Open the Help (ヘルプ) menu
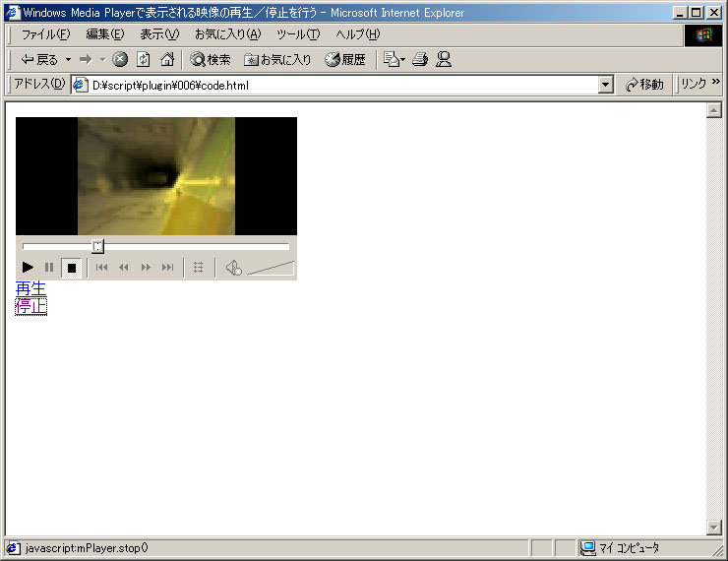This screenshot has height=561, width=728. pyautogui.click(x=357, y=34)
